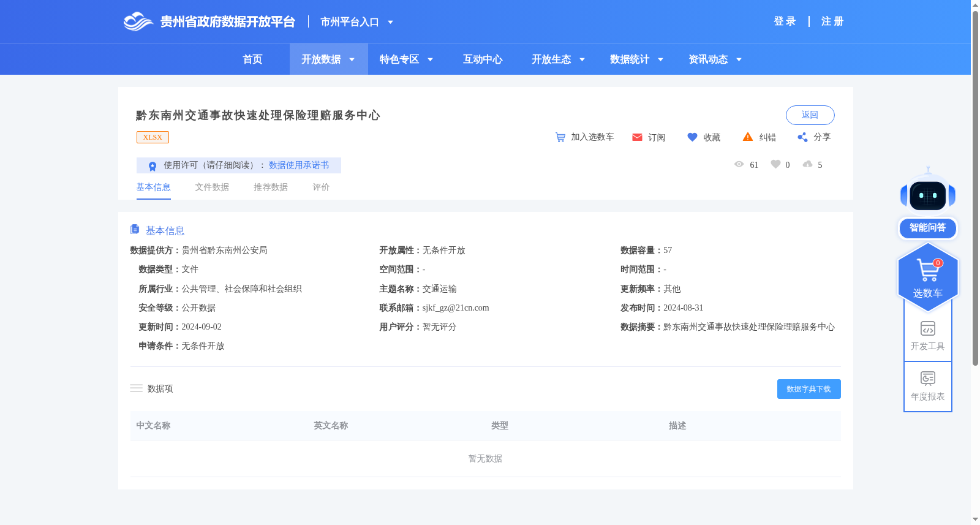Switch to the 推荐数据 tab
980x525 pixels.
pyautogui.click(x=271, y=187)
